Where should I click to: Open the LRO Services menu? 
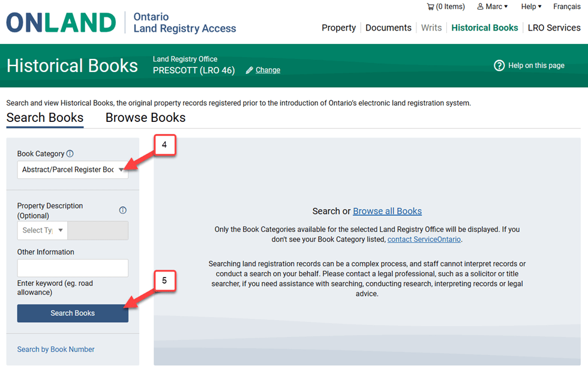tap(554, 28)
